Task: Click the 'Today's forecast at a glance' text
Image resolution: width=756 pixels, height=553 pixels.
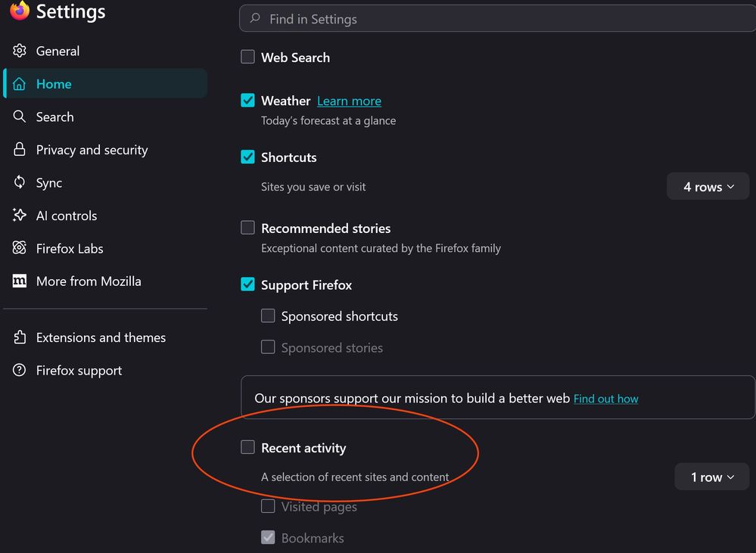Action: [328, 120]
